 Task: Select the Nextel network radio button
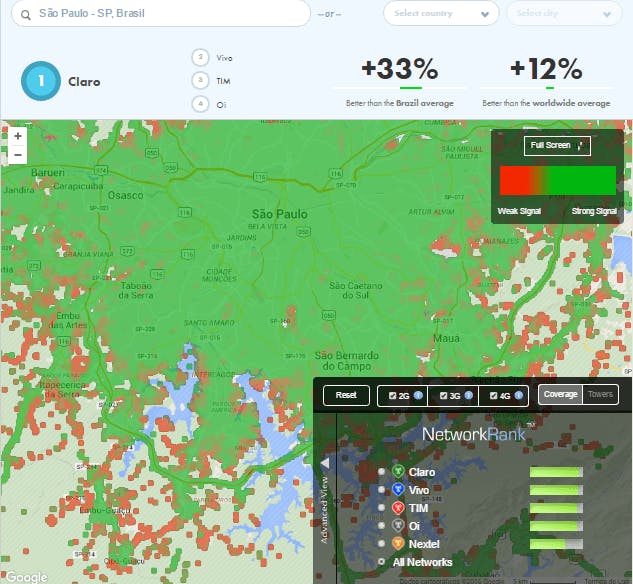point(381,544)
